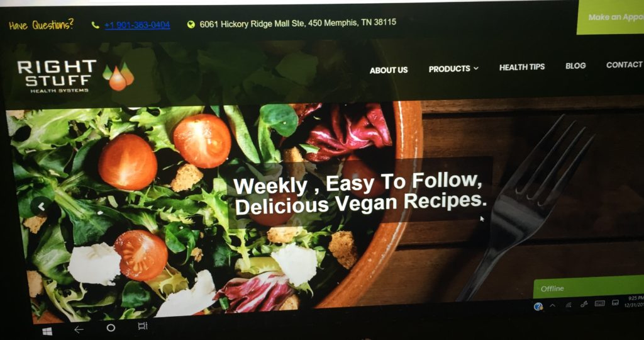644x340 pixels.
Task: Click the globe icon beside the address
Action: coord(191,25)
